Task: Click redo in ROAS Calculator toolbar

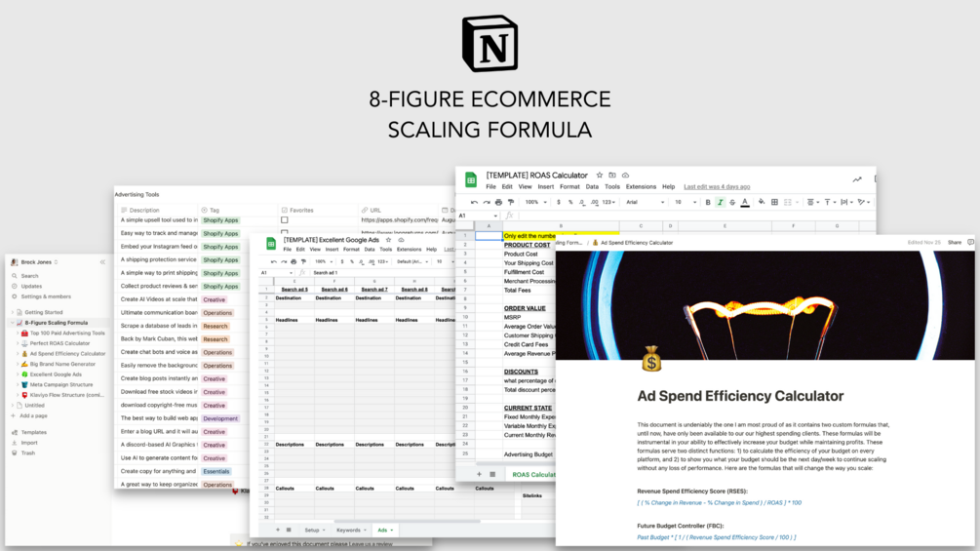Action: [487, 203]
